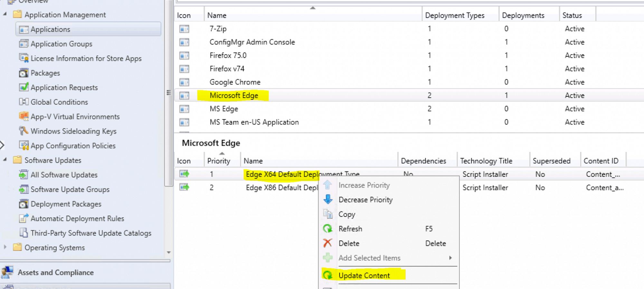The height and width of the screenshot is (289, 644).
Task: Click the ConfigMgr Admin Console row icon
Action: click(184, 42)
